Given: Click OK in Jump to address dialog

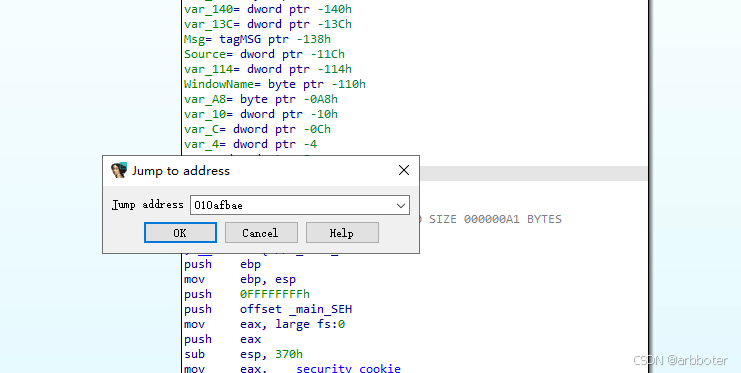Looking at the screenshot, I should click(180, 233).
